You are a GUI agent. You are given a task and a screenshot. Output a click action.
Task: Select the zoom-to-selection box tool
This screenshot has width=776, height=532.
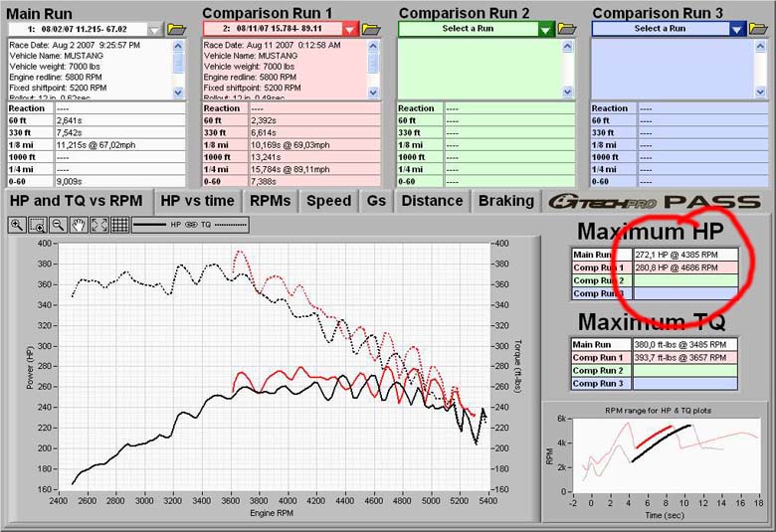coord(38,225)
